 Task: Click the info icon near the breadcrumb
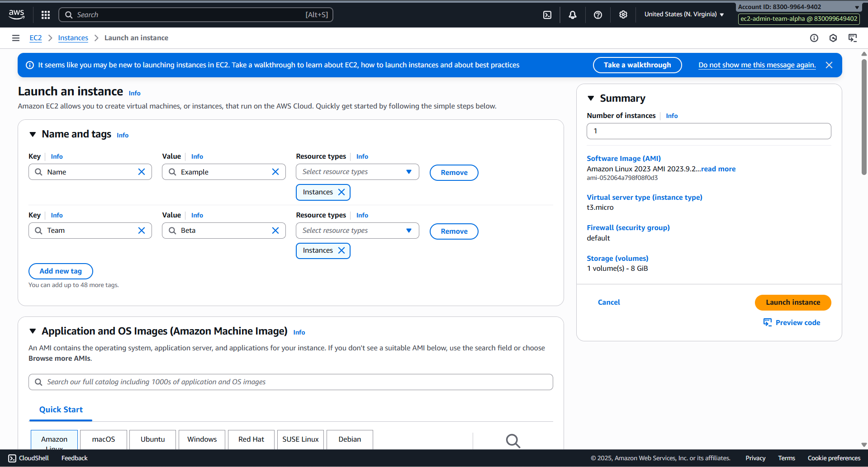coord(814,38)
